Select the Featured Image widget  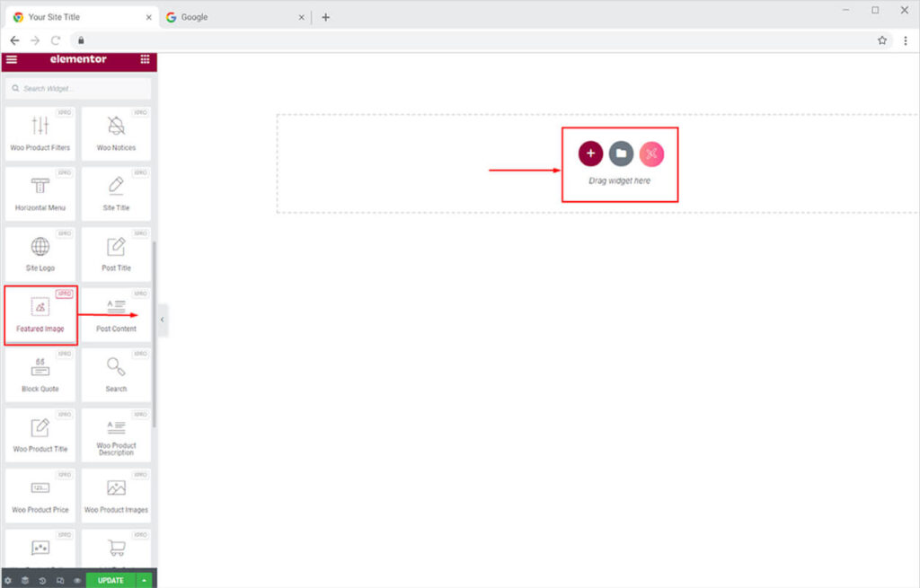click(x=40, y=314)
